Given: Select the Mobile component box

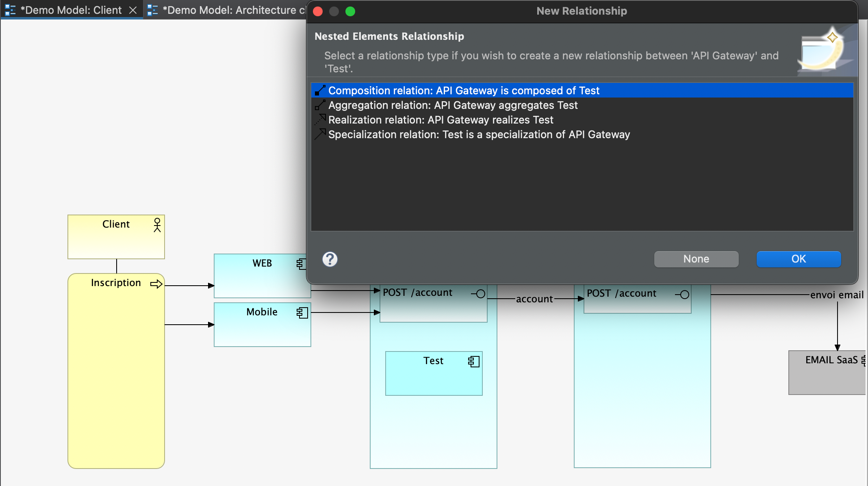Looking at the screenshot, I should [263, 325].
